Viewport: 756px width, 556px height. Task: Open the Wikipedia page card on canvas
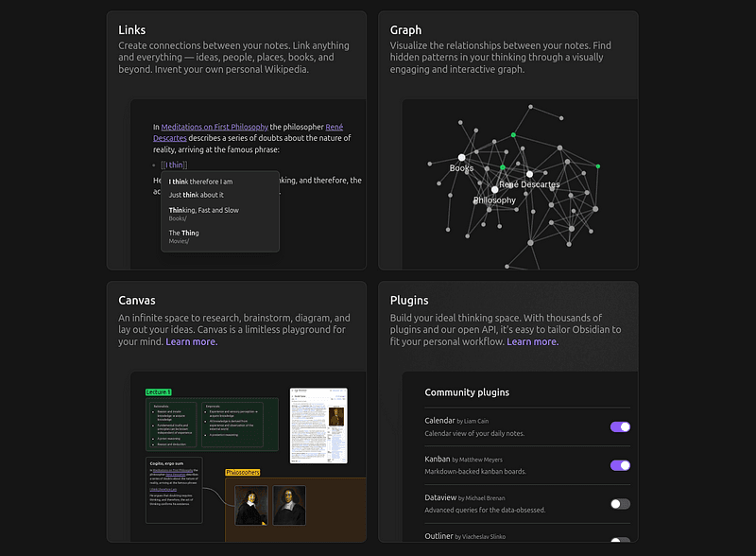click(x=318, y=426)
